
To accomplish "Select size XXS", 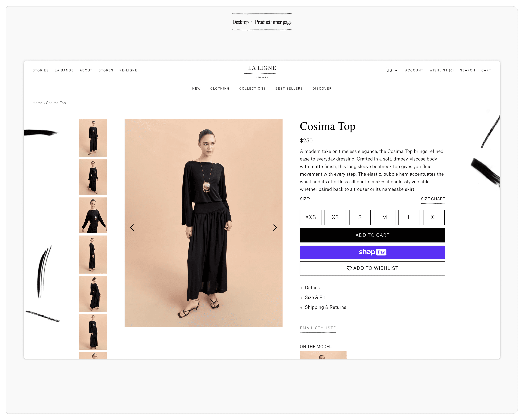I will (x=310, y=217).
